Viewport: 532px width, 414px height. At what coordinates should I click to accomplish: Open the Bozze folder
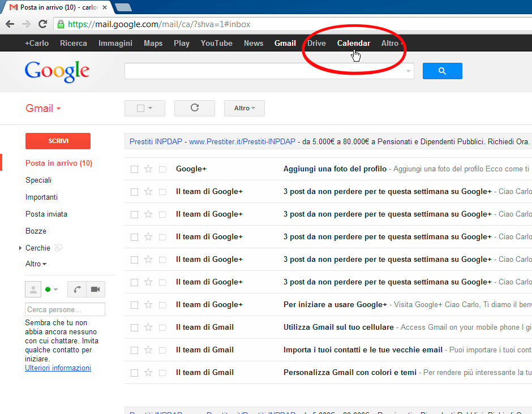click(36, 231)
